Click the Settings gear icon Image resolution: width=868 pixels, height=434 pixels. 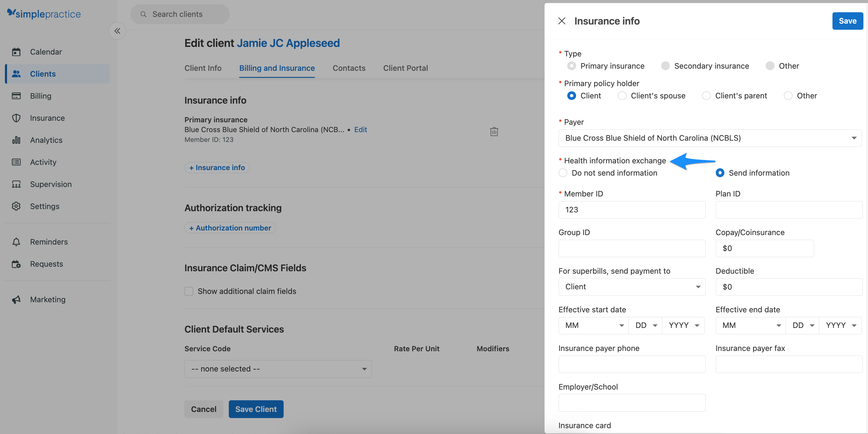click(16, 206)
